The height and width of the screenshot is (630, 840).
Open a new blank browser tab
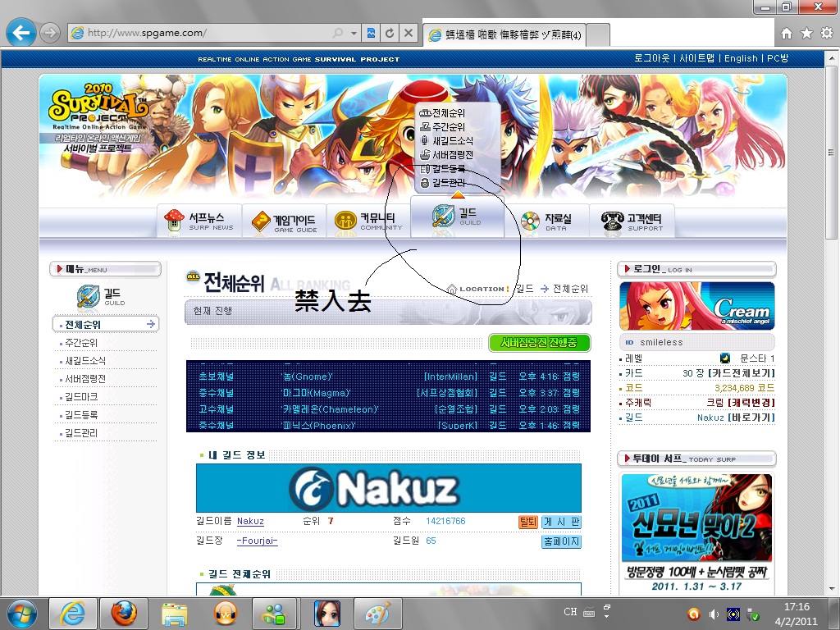598,35
